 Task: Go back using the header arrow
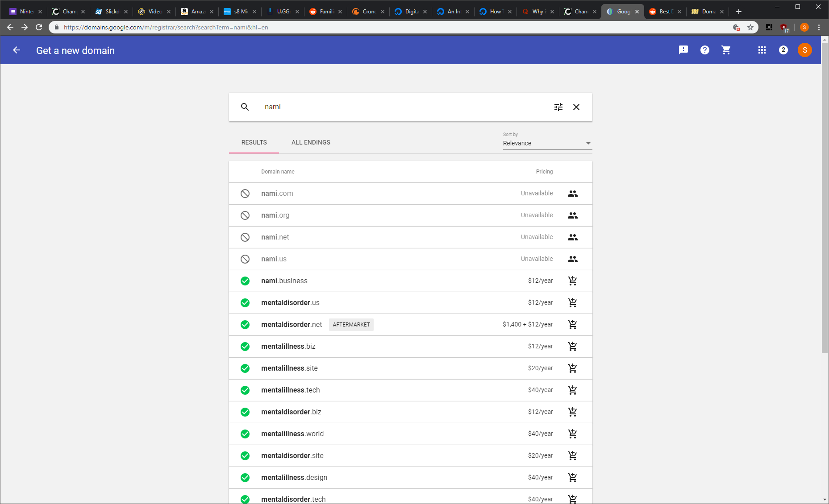pyautogui.click(x=17, y=50)
